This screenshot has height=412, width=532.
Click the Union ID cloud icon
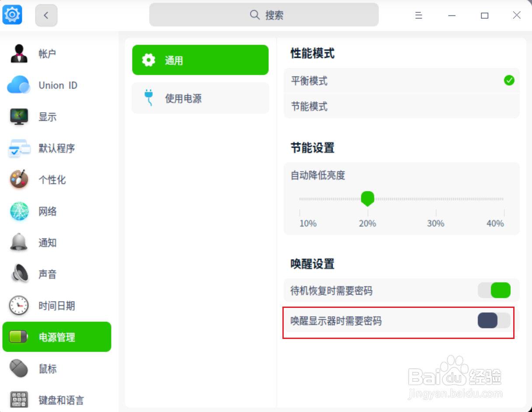19,85
